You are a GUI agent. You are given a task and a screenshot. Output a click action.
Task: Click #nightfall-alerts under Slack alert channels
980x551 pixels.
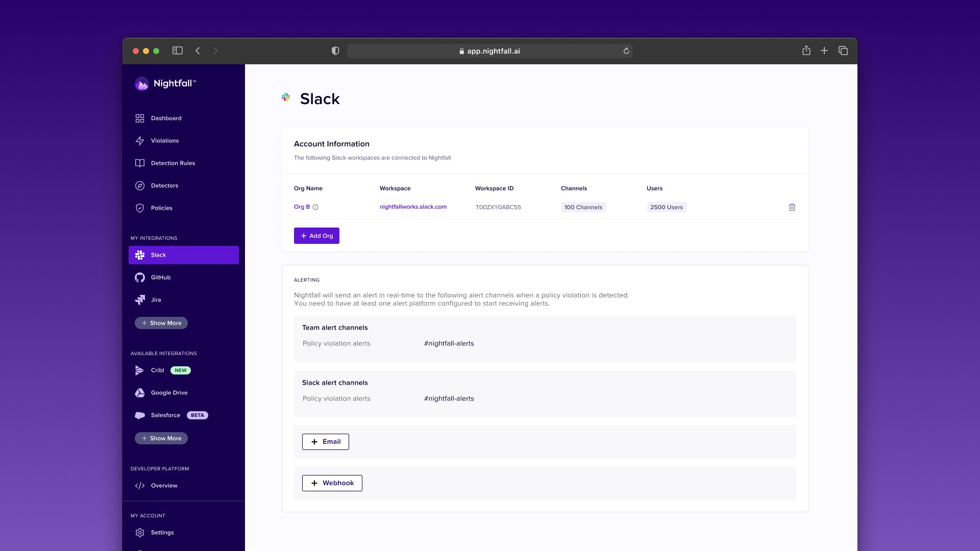449,398
